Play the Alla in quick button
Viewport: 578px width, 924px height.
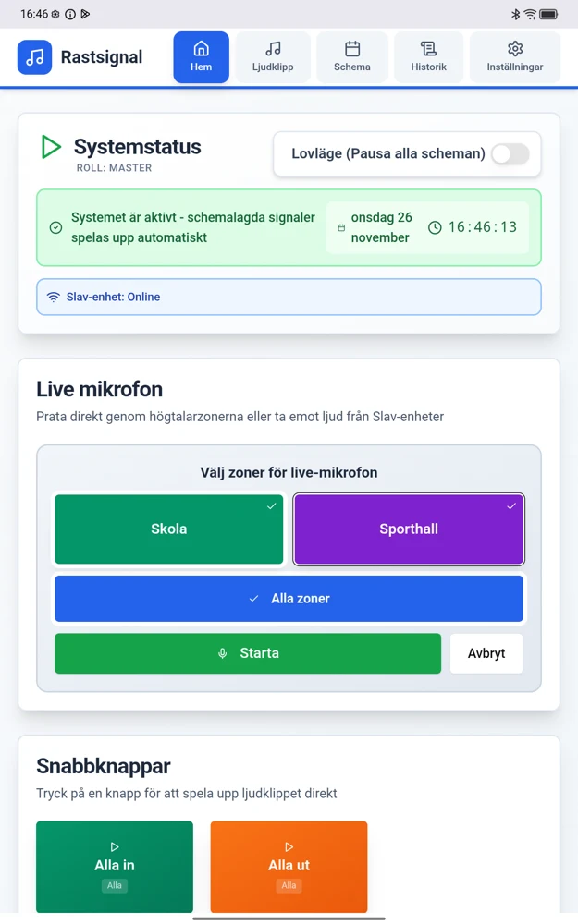click(115, 867)
